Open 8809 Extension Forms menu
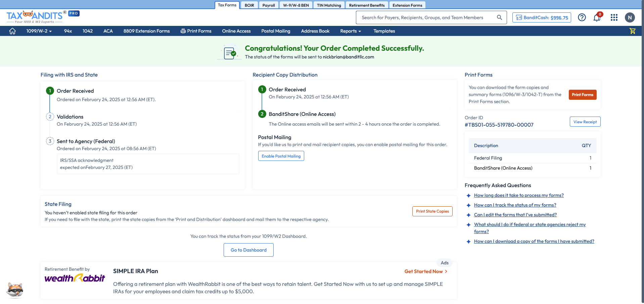 (146, 31)
